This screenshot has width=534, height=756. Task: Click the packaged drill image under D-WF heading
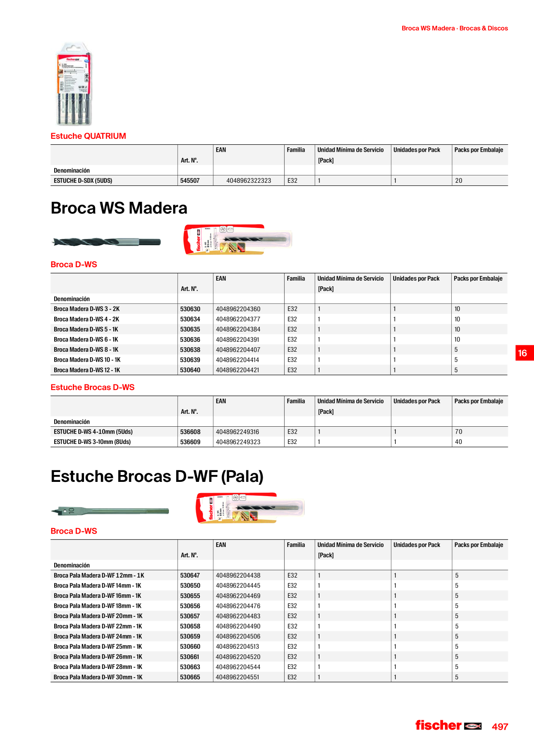point(250,508)
